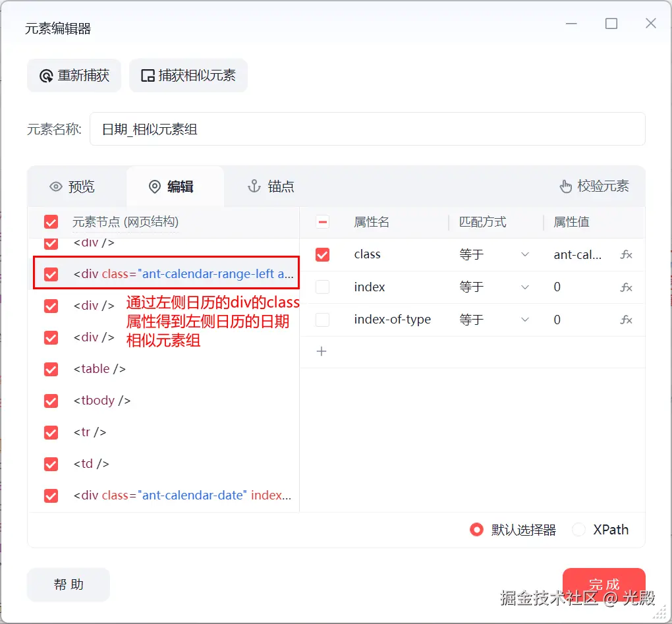Image resolution: width=672 pixels, height=624 pixels.
Task: Click the 匹配方式 column header
Action: tap(482, 222)
